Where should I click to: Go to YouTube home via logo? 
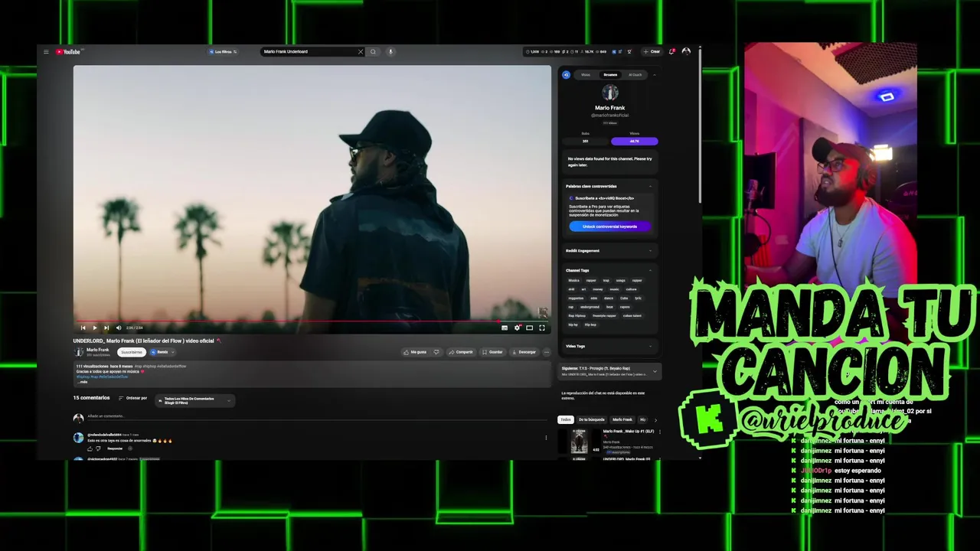(68, 52)
